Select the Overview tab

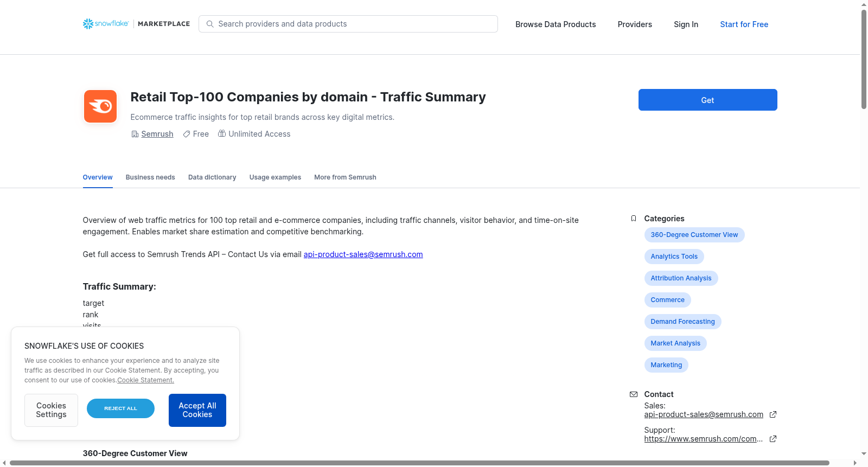point(98,177)
